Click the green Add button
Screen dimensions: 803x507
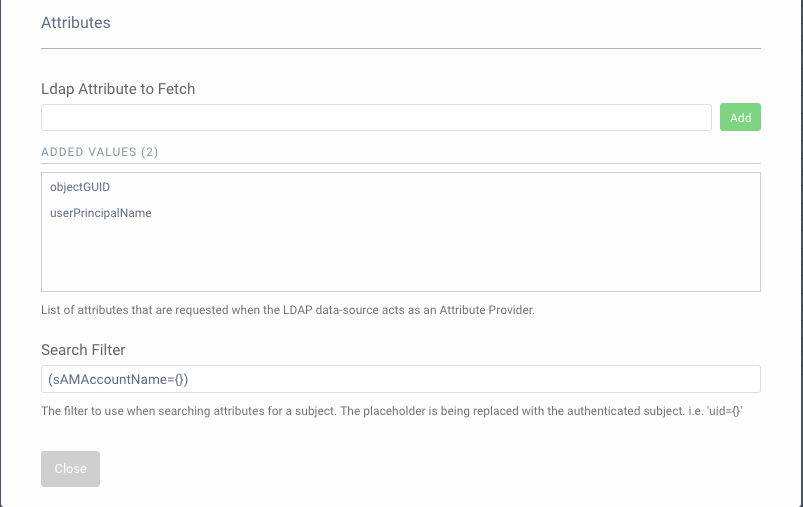pyautogui.click(x=740, y=117)
